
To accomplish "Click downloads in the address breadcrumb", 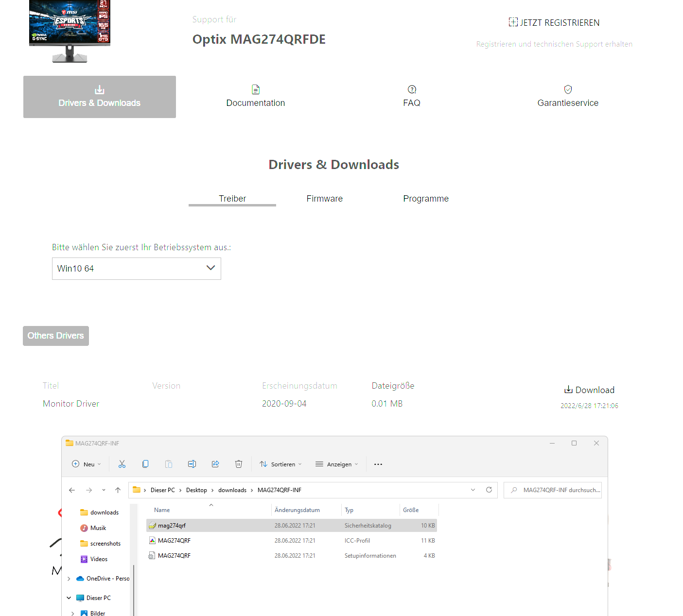I will [x=232, y=490].
